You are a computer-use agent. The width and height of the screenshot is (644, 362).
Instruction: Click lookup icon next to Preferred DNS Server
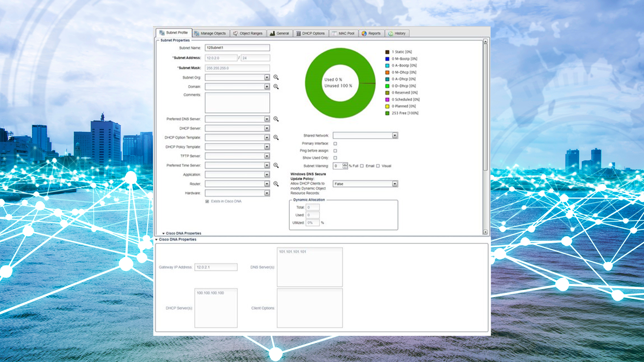click(x=276, y=119)
